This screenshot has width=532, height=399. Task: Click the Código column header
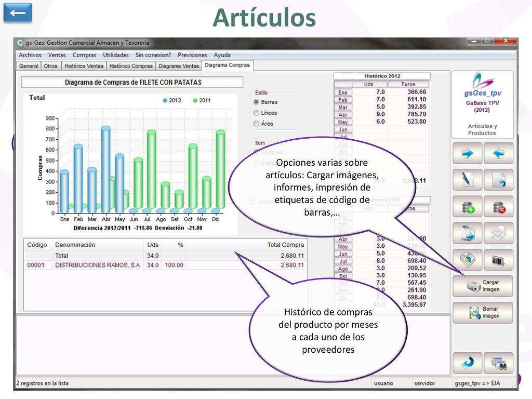[37, 245]
